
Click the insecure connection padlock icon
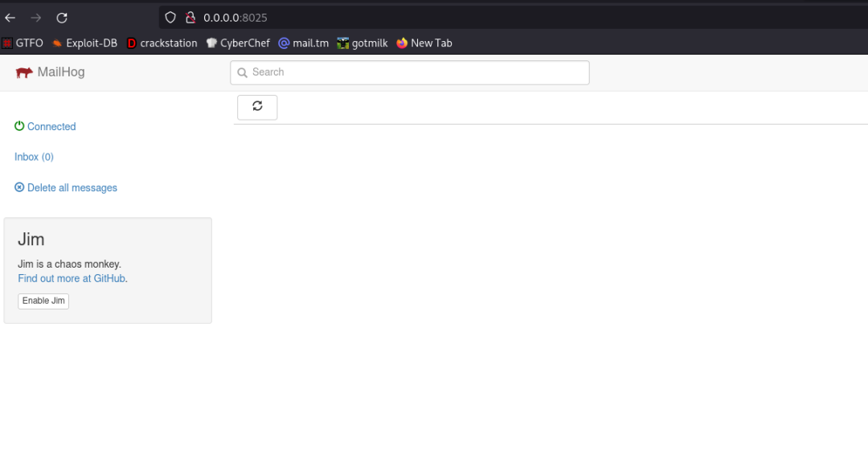[190, 18]
